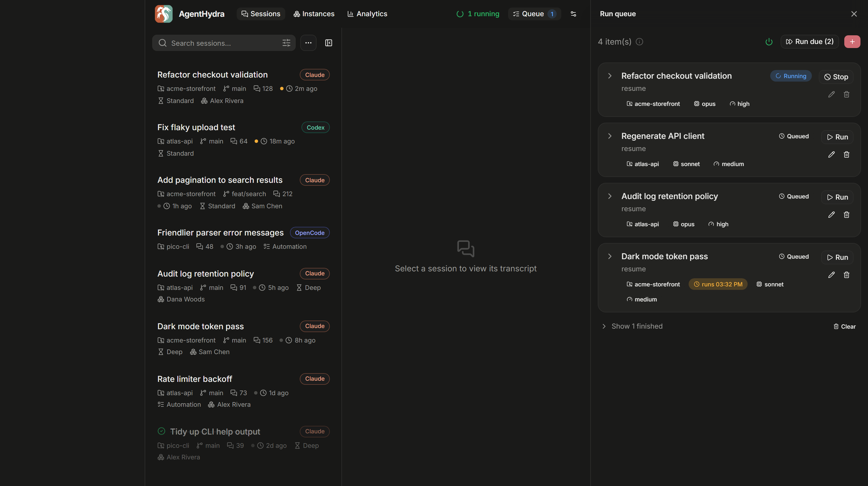Open the settings sliders icon beside Queue

pos(573,14)
